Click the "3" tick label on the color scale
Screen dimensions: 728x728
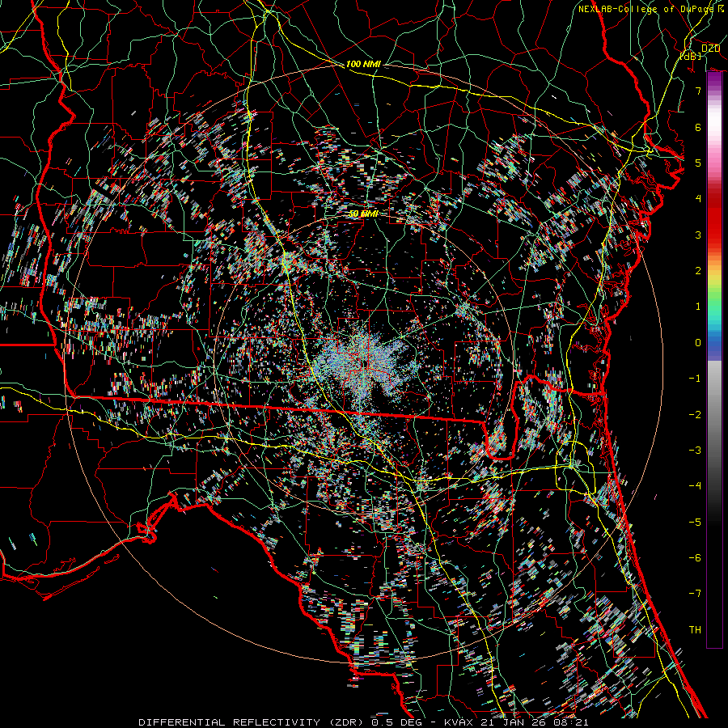[x=698, y=235]
